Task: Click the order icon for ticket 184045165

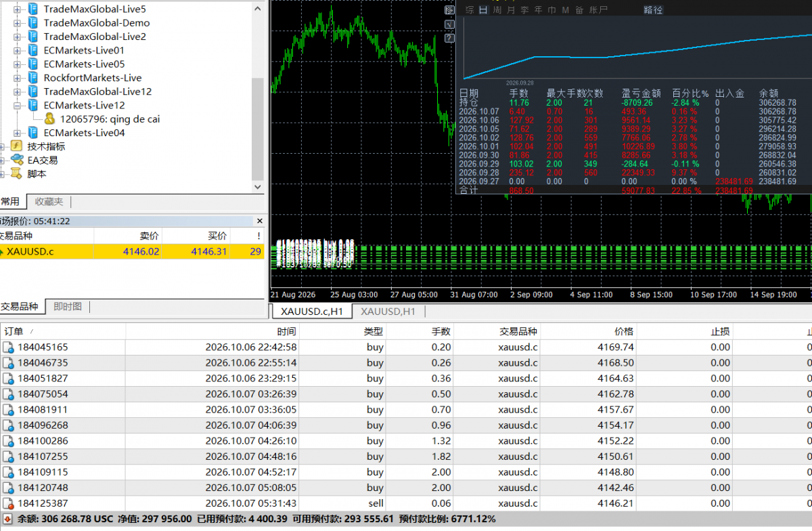Action: (x=8, y=347)
